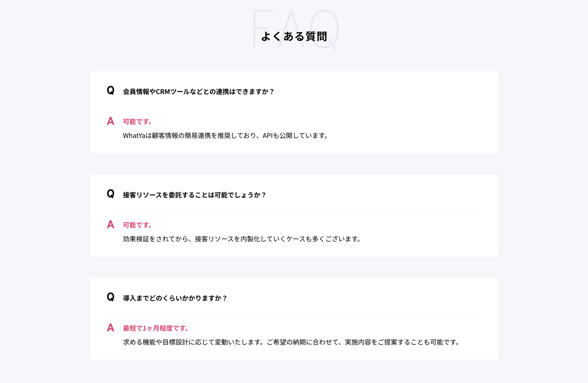Click pink text 最短で1ヶ月程度です。
Image resolution: width=588 pixels, height=383 pixels.
tap(156, 328)
